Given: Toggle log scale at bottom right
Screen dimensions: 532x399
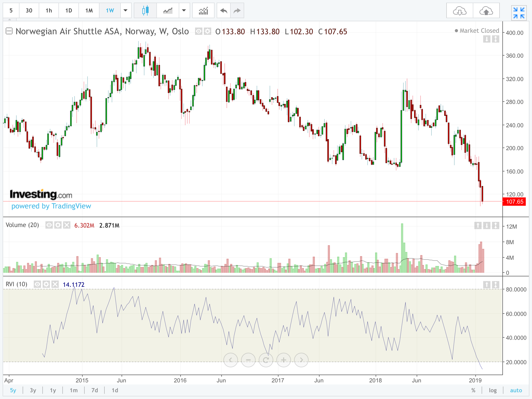Looking at the screenshot, I should pos(493,390).
